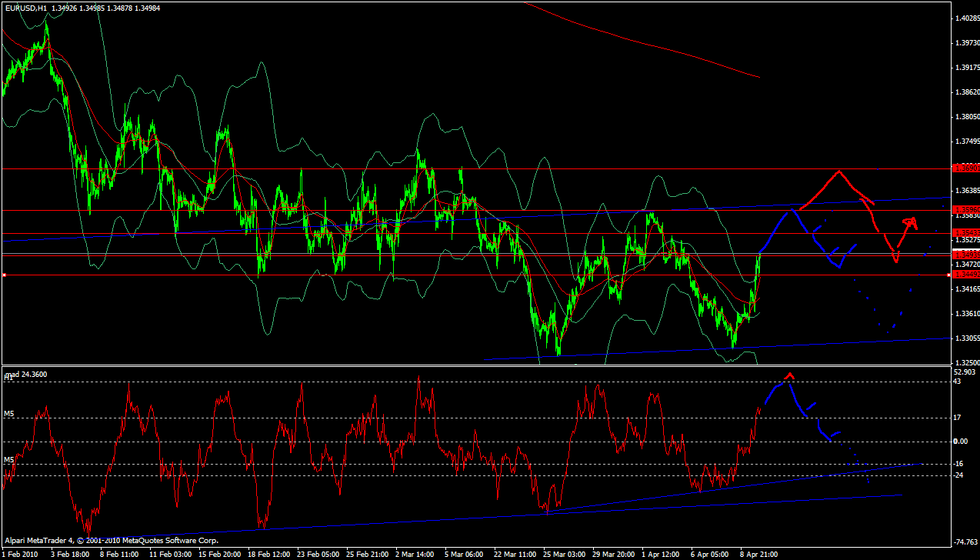The height and width of the screenshot is (560, 980).
Task: Select the red 1.34492 line price tag
Action: [965, 274]
